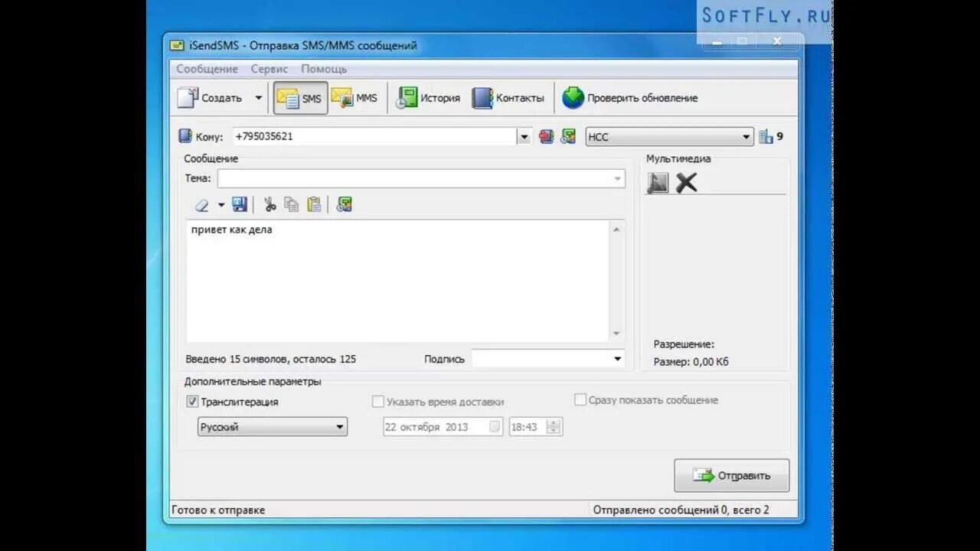Image resolution: width=980 pixels, height=551 pixels.
Task: Click message area scrollbar up arrow
Action: coord(617,229)
